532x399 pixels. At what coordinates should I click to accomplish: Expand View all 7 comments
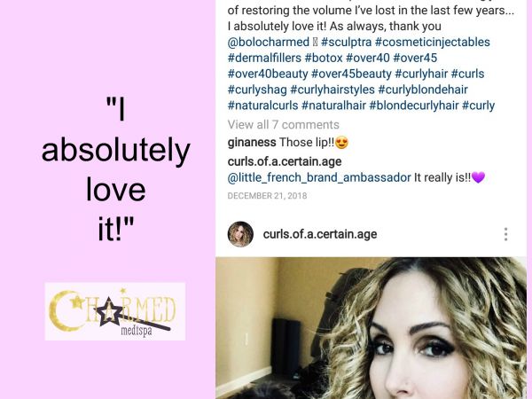click(x=284, y=124)
